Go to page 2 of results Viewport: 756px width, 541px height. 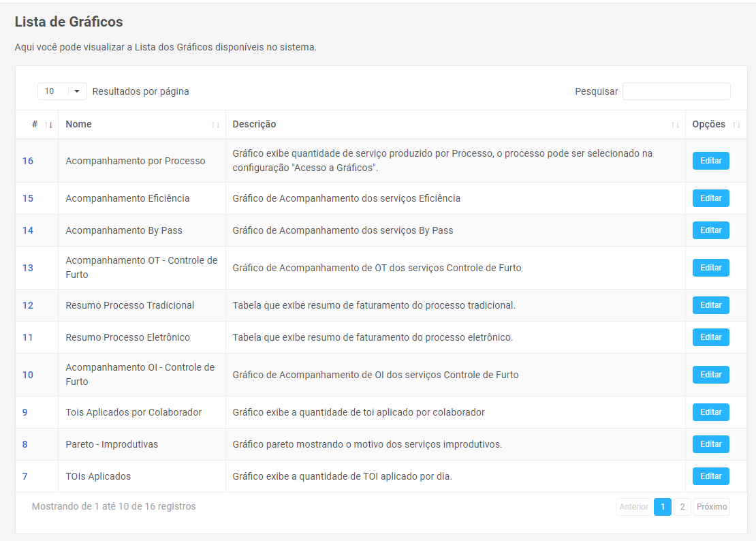coord(682,507)
